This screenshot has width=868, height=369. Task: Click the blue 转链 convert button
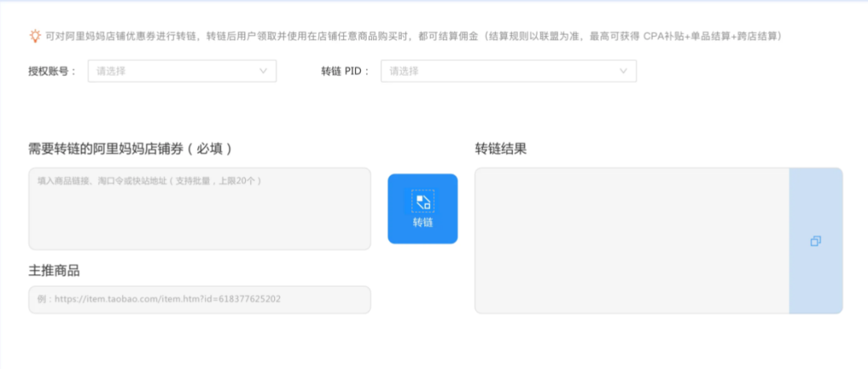pyautogui.click(x=423, y=209)
